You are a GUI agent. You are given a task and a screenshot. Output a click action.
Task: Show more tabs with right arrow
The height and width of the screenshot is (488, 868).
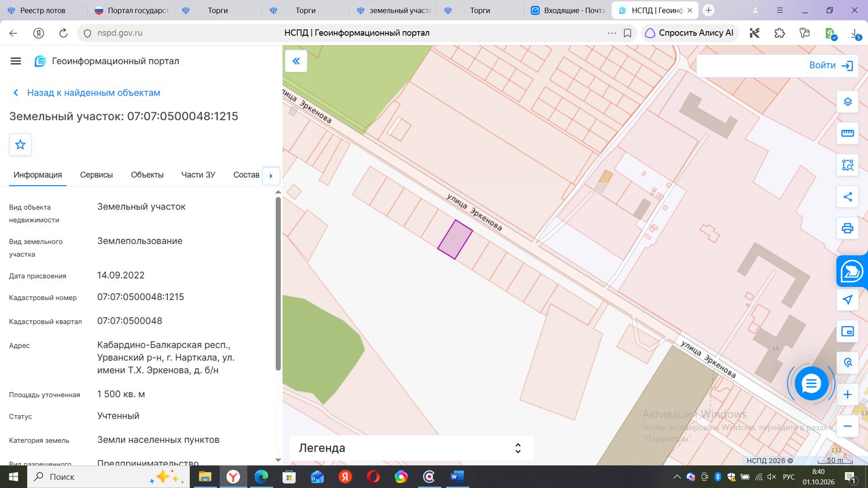pos(271,175)
